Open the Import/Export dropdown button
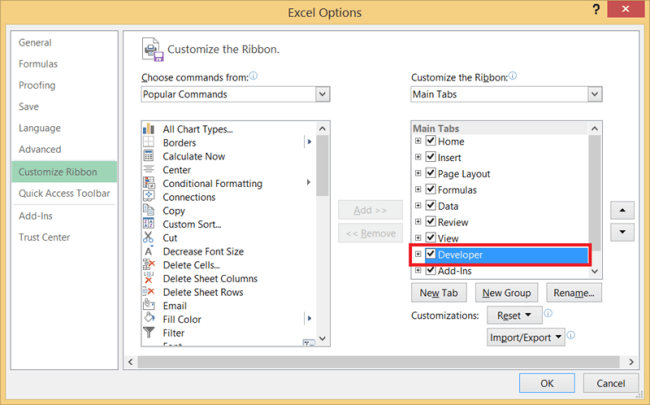This screenshot has height=405, width=650. (526, 338)
